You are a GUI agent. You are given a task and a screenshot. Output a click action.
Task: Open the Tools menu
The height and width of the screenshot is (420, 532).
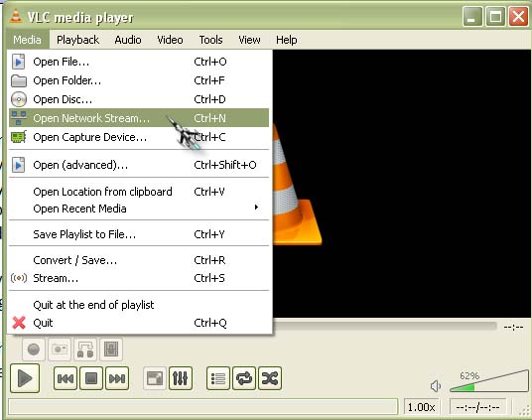tap(210, 40)
